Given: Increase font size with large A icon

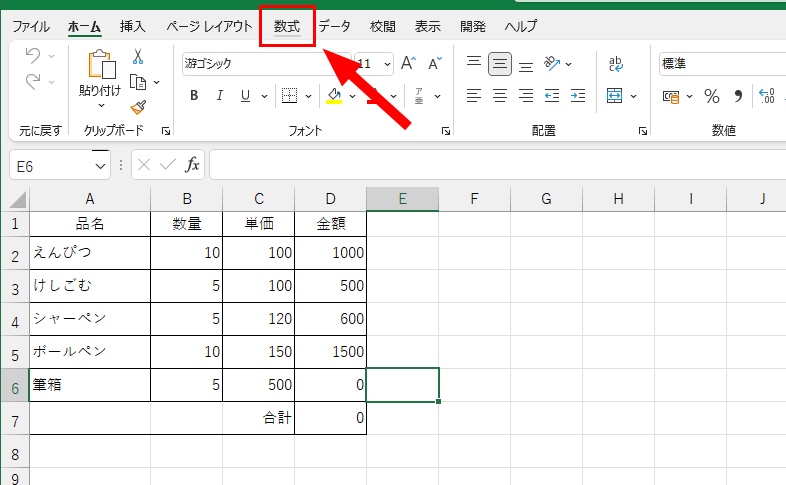Looking at the screenshot, I should pyautogui.click(x=409, y=63).
